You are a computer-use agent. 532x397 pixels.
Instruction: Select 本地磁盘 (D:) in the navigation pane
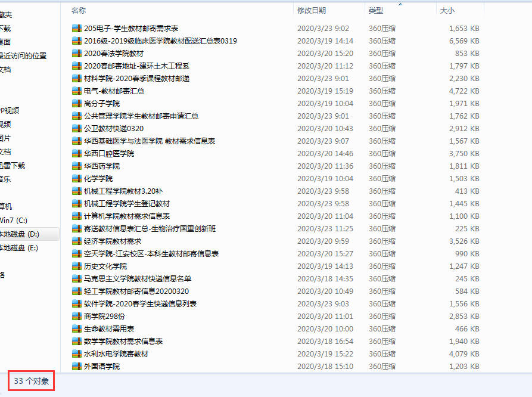click(x=19, y=234)
